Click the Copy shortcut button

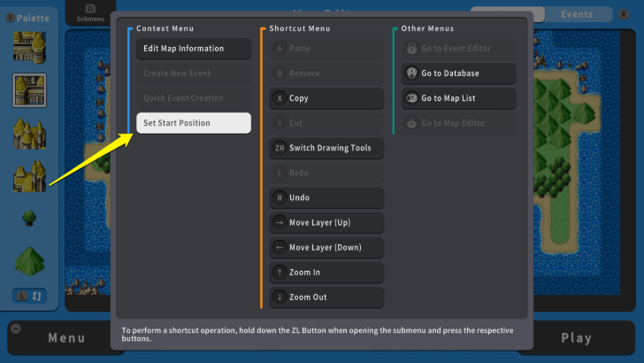pyautogui.click(x=326, y=98)
